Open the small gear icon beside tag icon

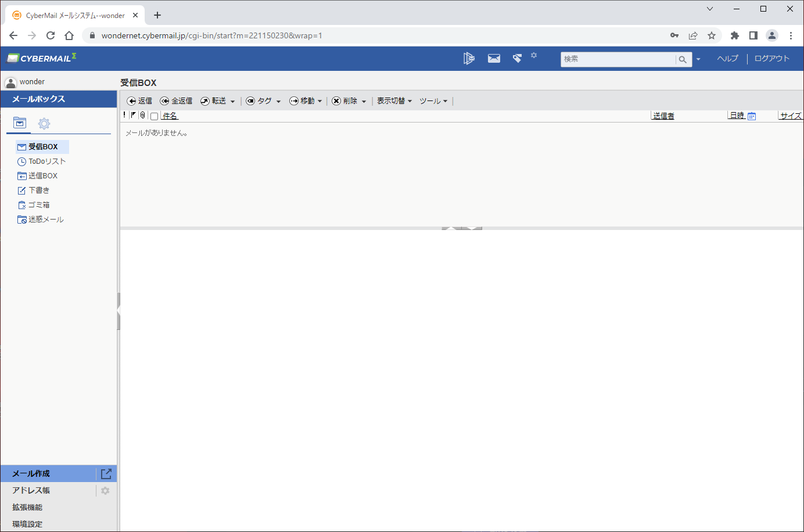coord(534,55)
